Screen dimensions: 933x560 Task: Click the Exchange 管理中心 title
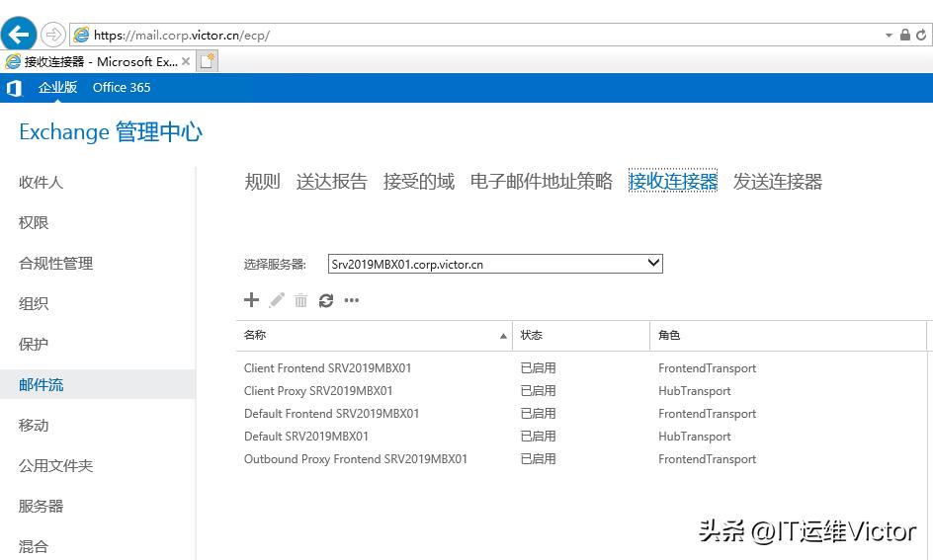(x=111, y=131)
